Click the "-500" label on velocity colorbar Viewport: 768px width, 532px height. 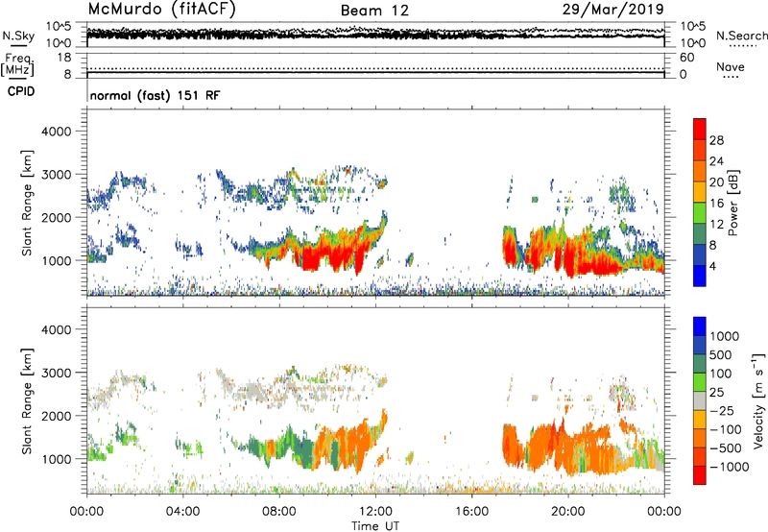[x=726, y=448]
